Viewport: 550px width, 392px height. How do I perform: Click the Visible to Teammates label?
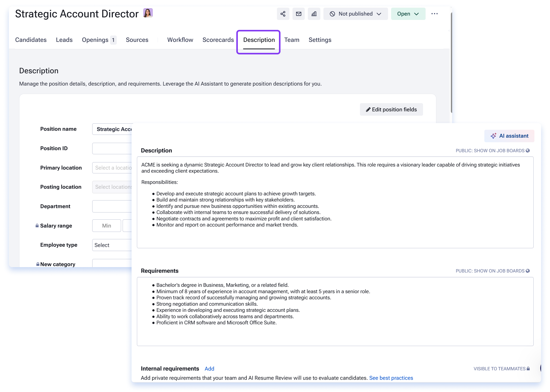(x=499, y=369)
